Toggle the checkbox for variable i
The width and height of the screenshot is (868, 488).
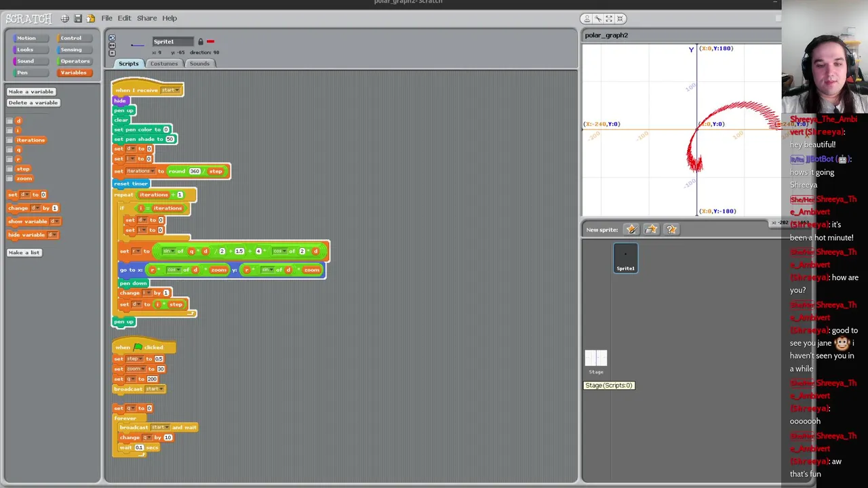point(9,130)
